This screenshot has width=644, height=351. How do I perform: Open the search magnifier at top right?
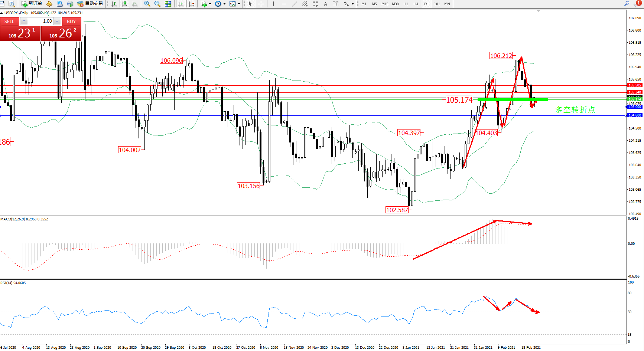tap(627, 4)
